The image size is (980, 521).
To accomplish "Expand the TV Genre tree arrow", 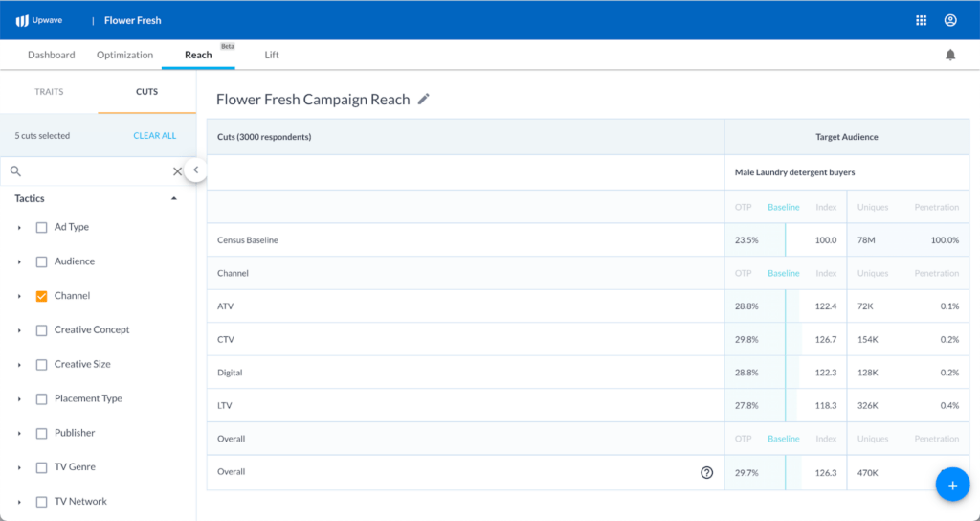I will [19, 467].
